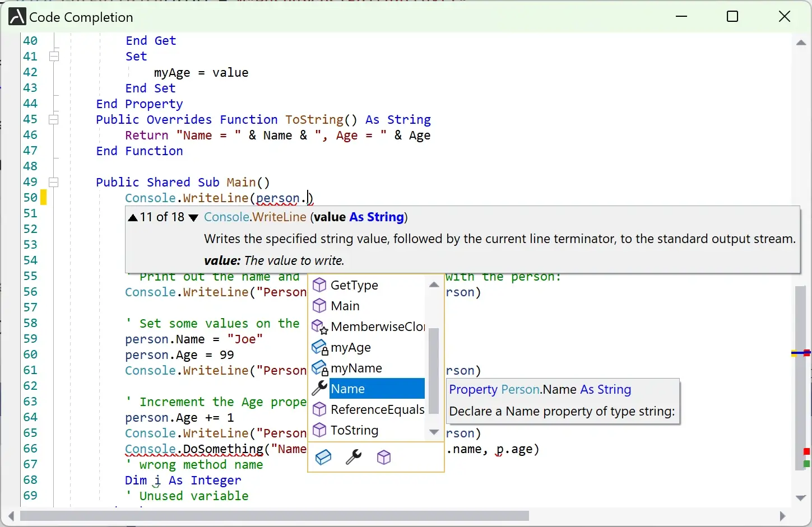Click the yellow change marker at line 50
812x527 pixels.
[x=43, y=197]
